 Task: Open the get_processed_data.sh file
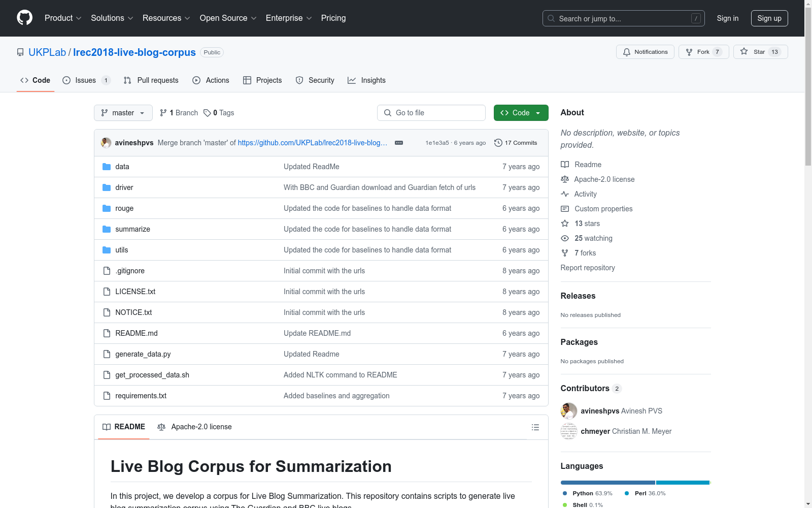pyautogui.click(x=152, y=375)
